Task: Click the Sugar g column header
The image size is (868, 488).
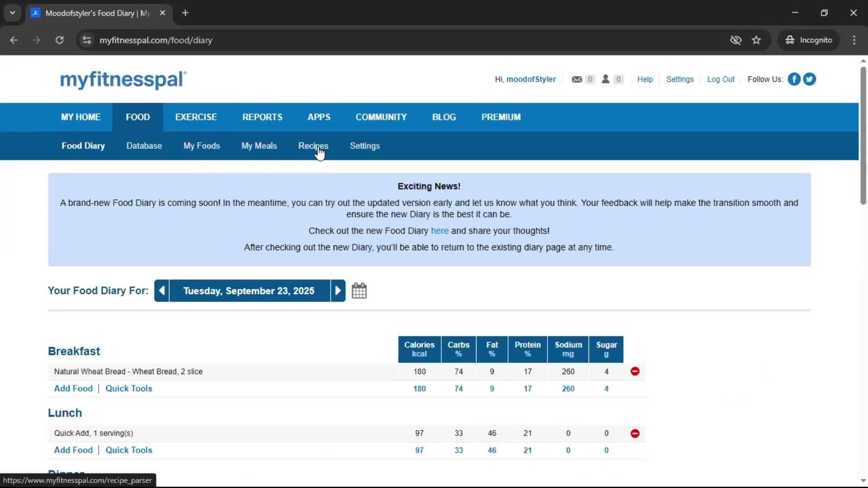Action: [606, 349]
